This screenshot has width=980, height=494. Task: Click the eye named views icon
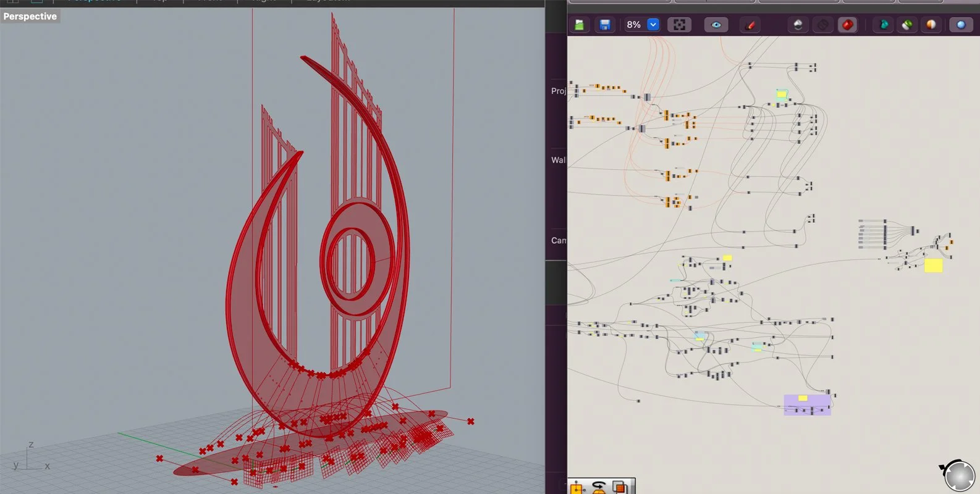click(716, 25)
